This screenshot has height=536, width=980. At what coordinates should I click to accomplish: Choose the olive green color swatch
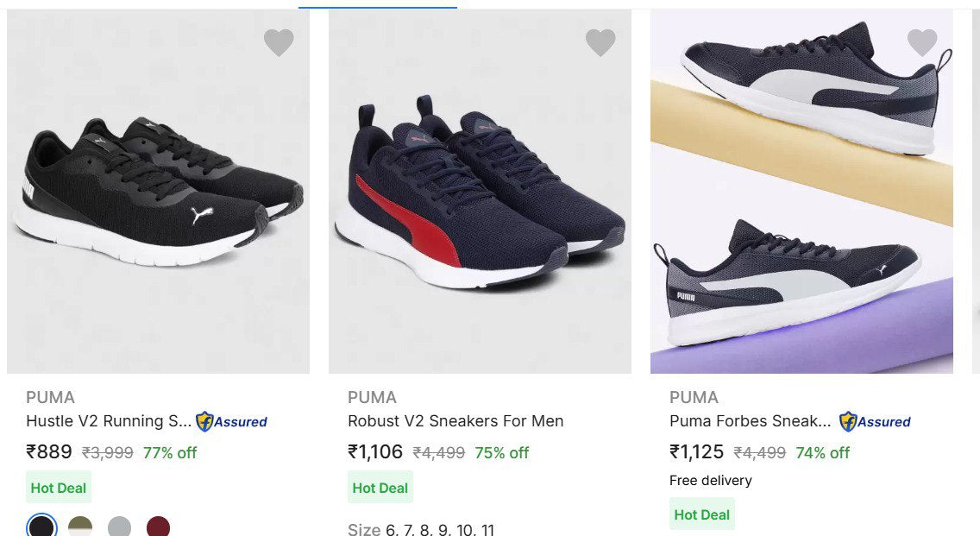tap(80, 526)
